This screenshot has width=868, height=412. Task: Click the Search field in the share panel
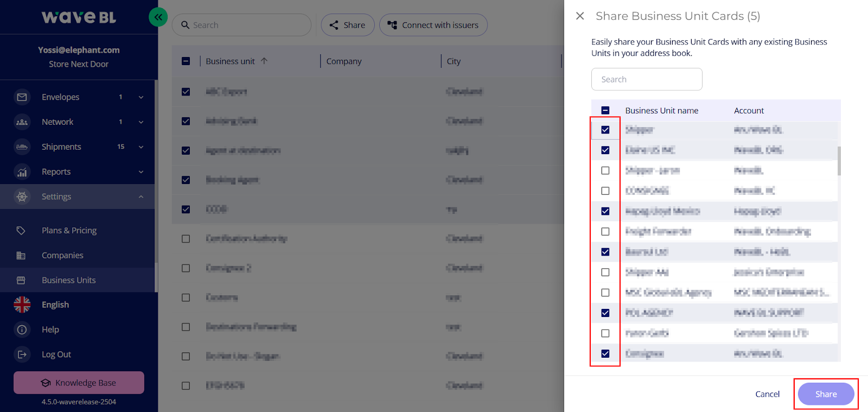647,79
